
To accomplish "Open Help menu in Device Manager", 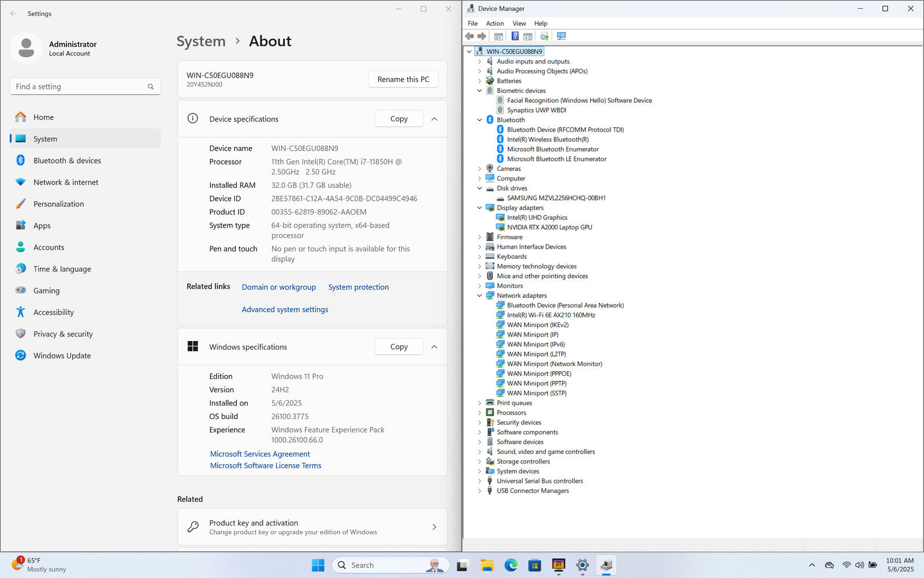I will [x=541, y=24].
